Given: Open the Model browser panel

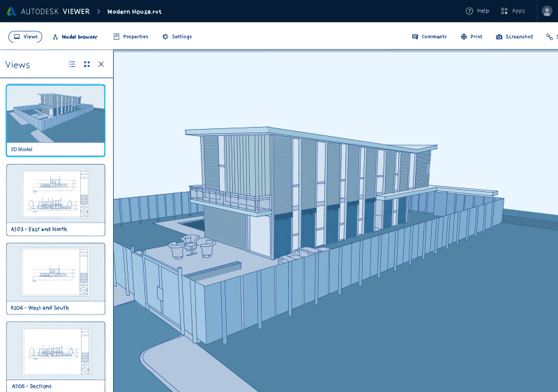Looking at the screenshot, I should 75,36.
